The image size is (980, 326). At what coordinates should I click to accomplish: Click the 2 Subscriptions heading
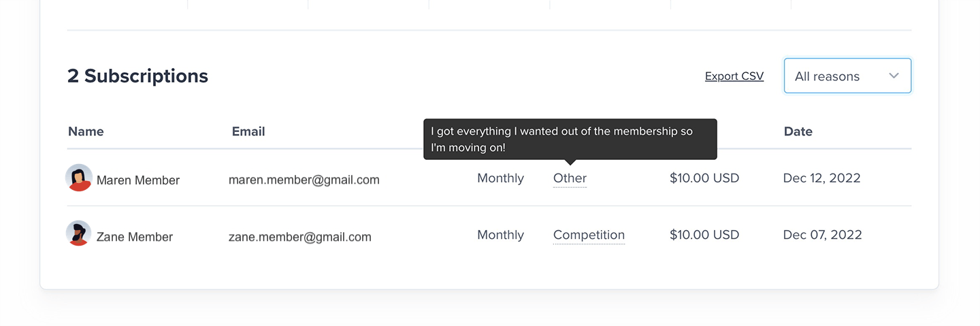point(137,76)
